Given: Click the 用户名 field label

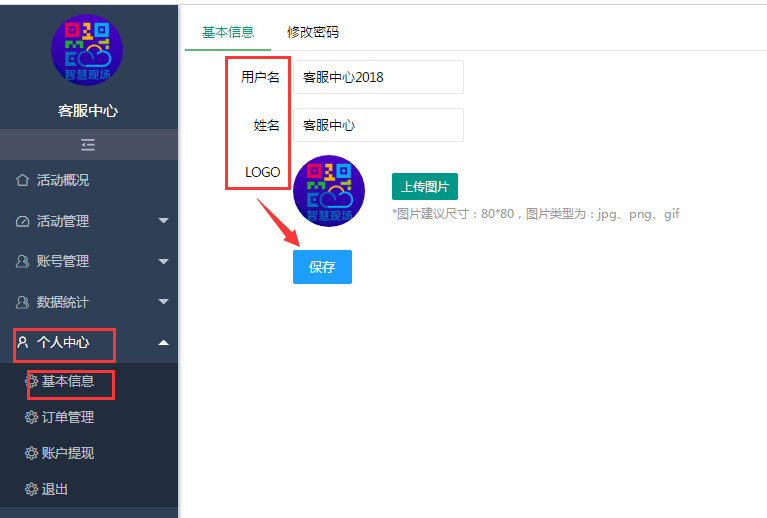Looking at the screenshot, I should pos(260,77).
